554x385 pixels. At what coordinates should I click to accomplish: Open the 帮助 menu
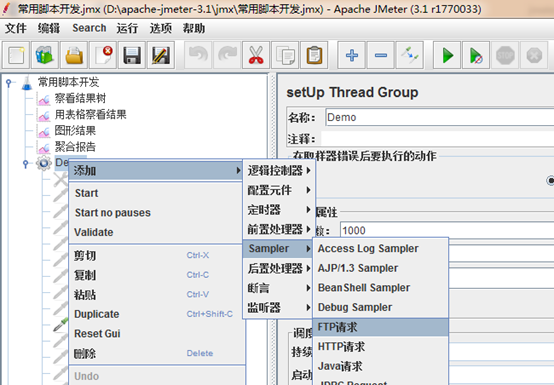194,28
